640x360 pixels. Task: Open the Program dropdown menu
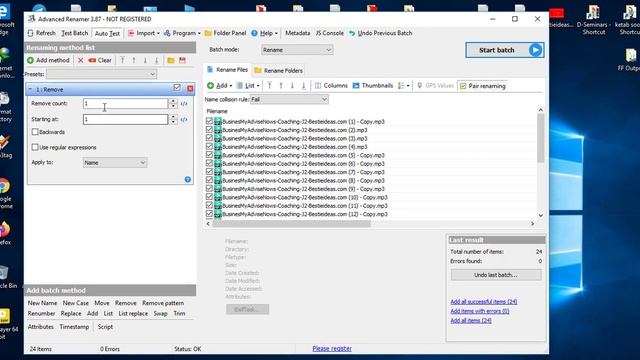(x=182, y=33)
